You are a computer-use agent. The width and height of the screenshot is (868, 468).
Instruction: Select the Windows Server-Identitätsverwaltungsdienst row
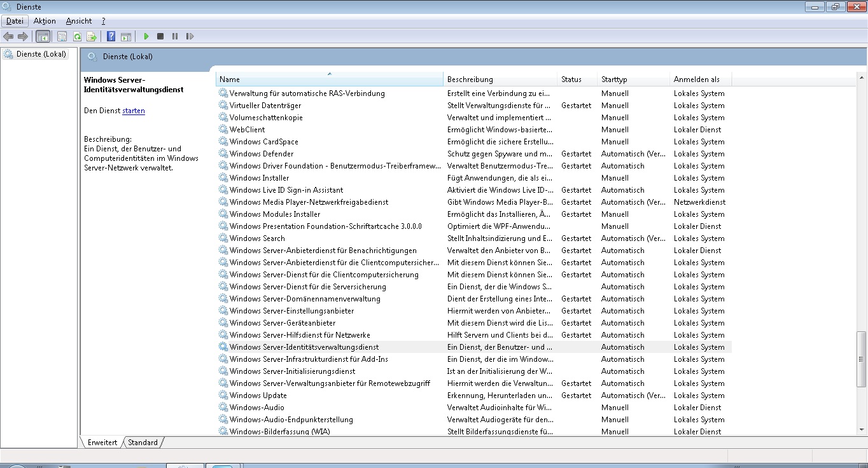(474, 347)
